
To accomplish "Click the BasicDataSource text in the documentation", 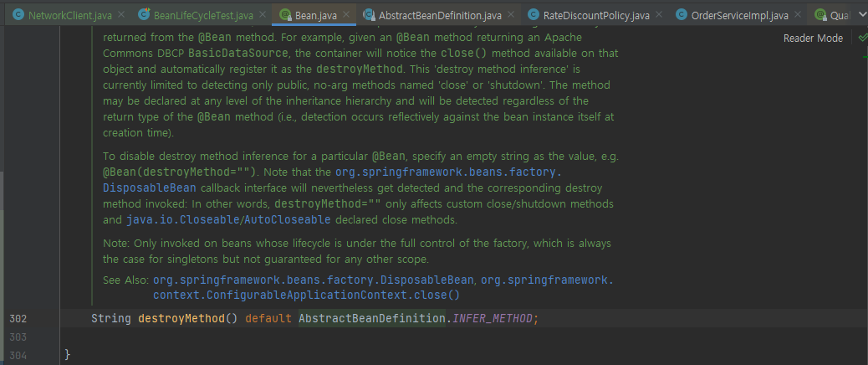I will 238,54.
